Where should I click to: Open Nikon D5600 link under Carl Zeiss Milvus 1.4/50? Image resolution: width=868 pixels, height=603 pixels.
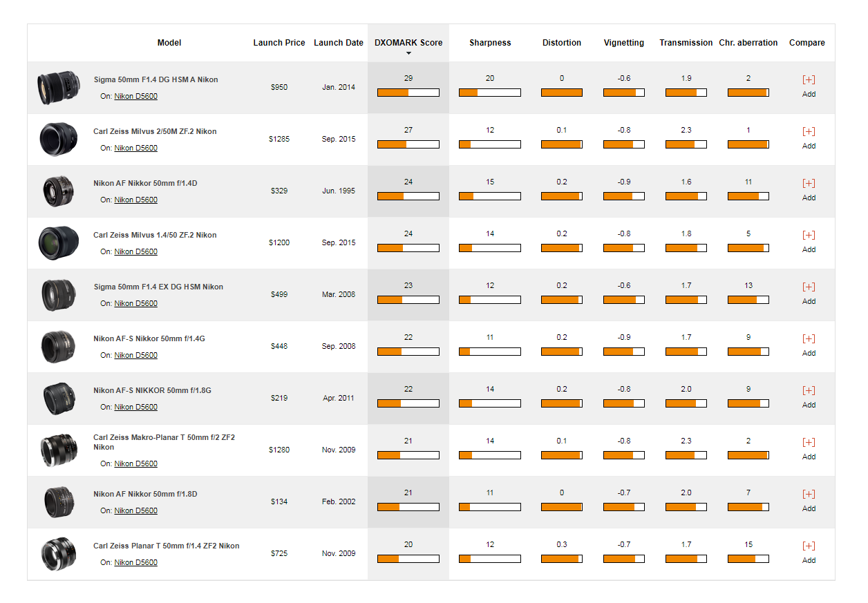click(135, 251)
